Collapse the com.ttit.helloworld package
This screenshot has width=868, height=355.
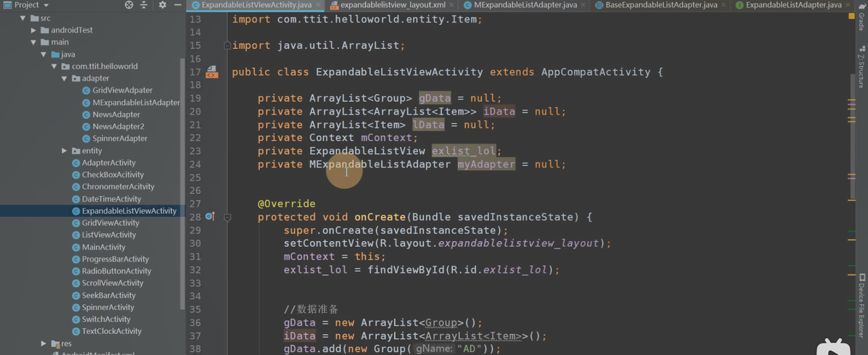(55, 66)
